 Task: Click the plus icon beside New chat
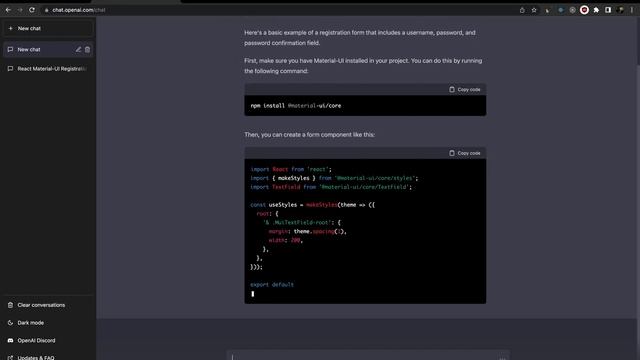click(11, 29)
